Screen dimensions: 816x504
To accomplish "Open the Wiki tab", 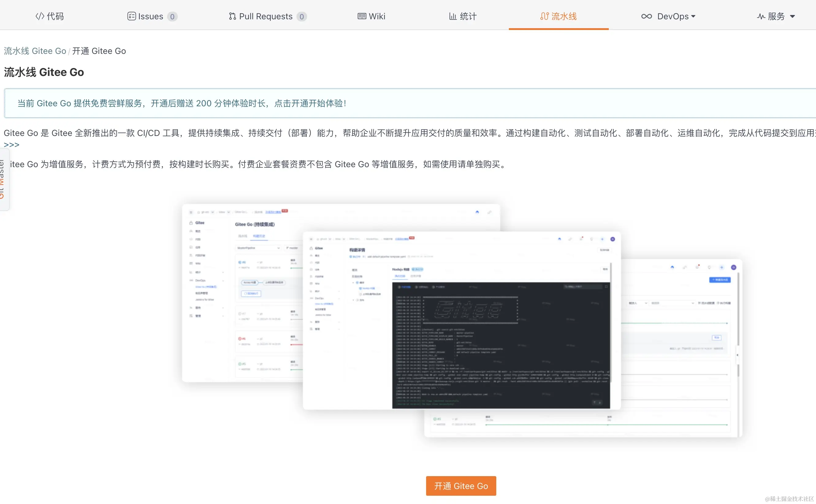I will click(371, 16).
